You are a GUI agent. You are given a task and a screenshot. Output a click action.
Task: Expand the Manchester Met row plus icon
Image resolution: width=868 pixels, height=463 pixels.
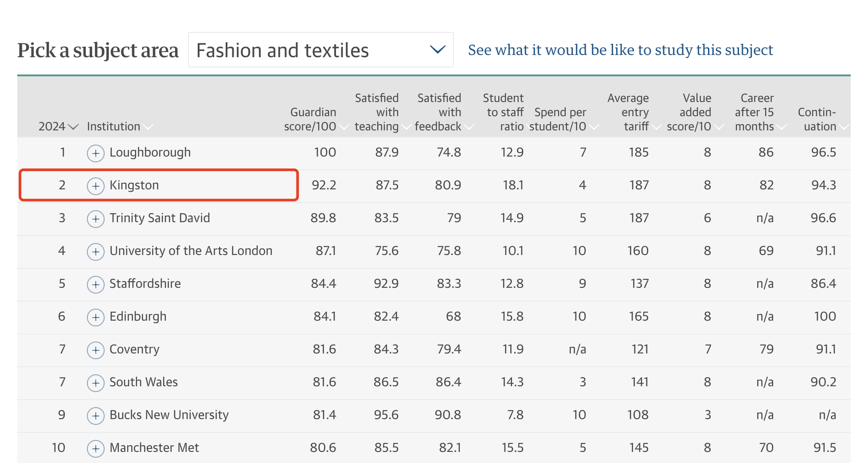point(95,449)
